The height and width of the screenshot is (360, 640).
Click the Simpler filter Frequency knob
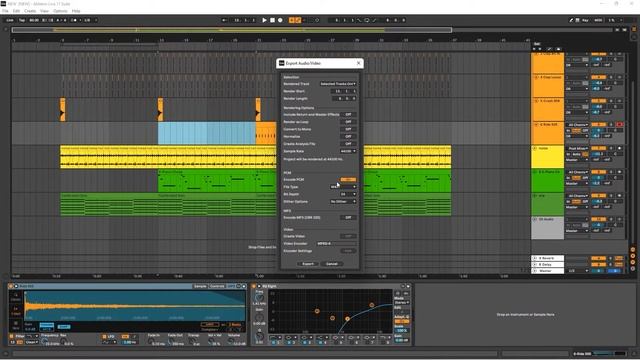(x=44, y=341)
